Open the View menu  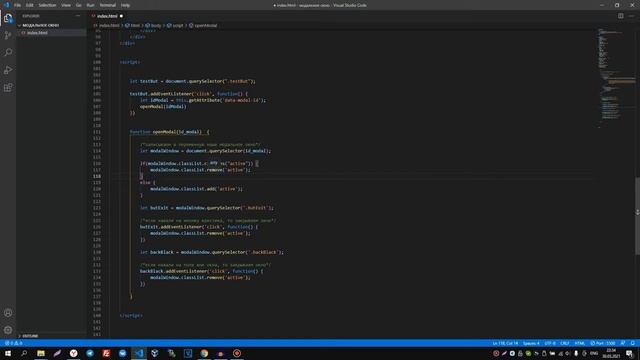pyautogui.click(x=66, y=5)
